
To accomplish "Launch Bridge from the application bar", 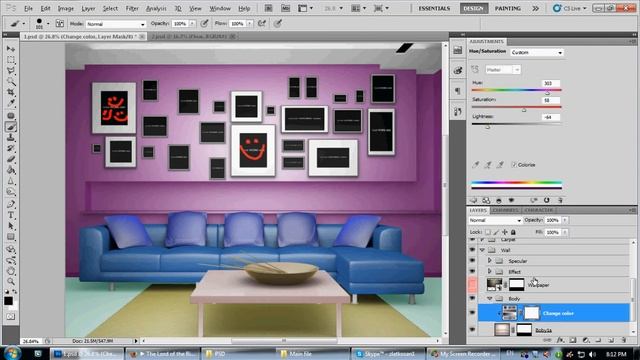I will (x=268, y=8).
